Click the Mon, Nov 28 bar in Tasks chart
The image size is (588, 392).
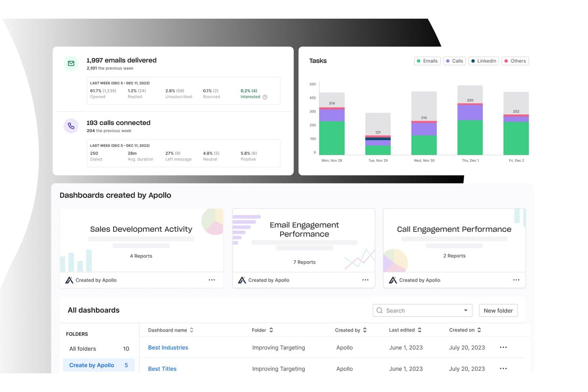tap(332, 124)
